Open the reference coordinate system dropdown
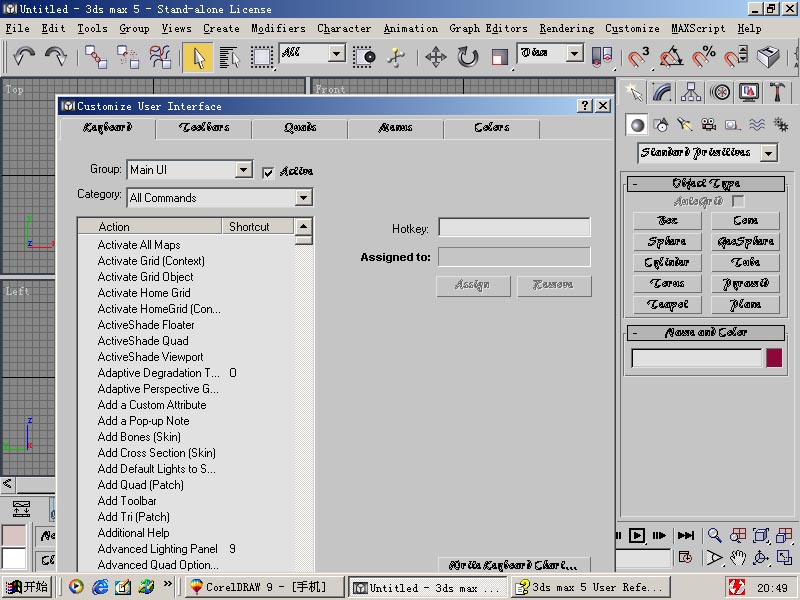Viewport: 800px width, 600px height. tap(574, 53)
